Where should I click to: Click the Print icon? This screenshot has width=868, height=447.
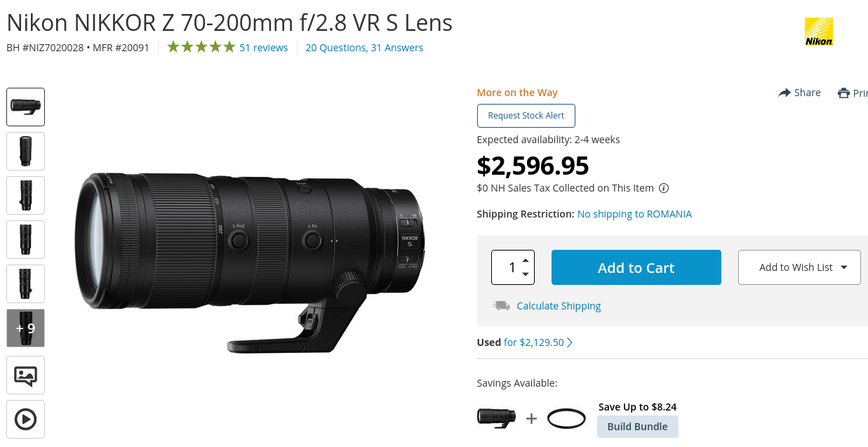[x=843, y=93]
